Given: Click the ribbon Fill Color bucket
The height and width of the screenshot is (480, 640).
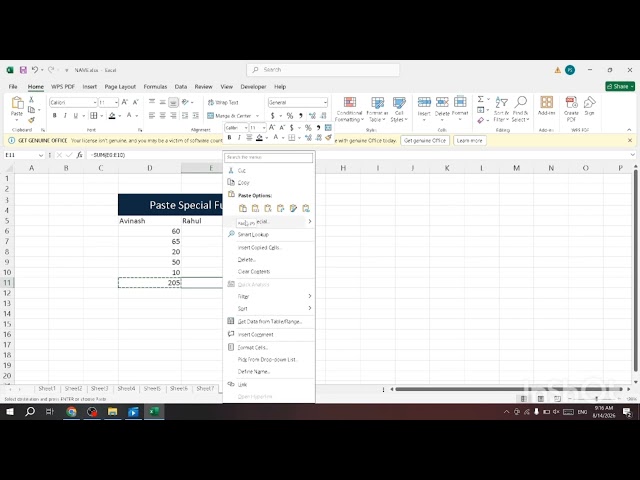Looking at the screenshot, I should [x=112, y=116].
